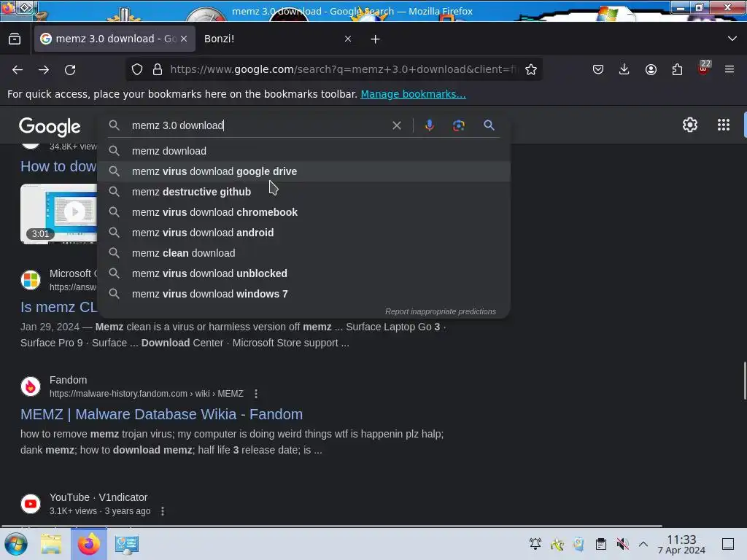Click the extension icon with badge 22
This screenshot has width=747, height=560.
704,68
